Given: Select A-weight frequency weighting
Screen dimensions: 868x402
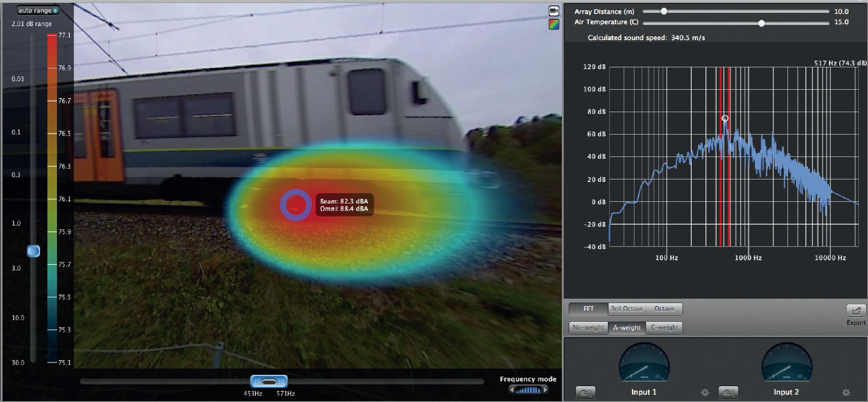Looking at the screenshot, I should [627, 327].
